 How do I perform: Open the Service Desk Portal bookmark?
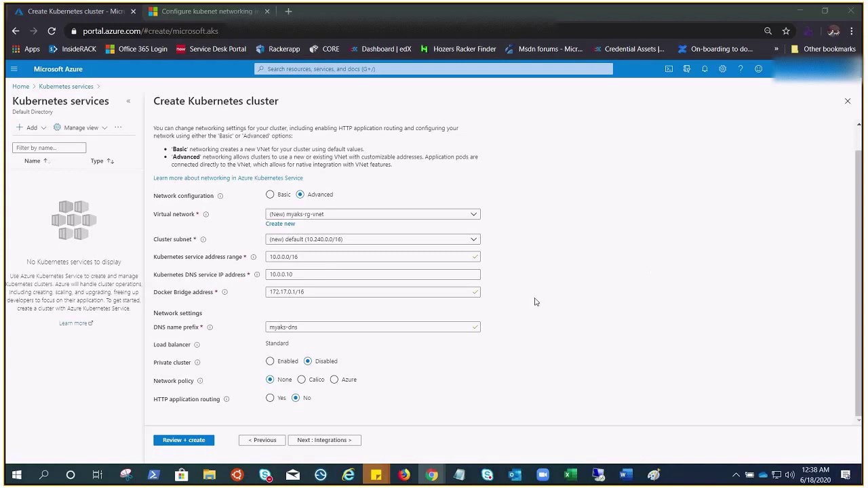coord(211,49)
